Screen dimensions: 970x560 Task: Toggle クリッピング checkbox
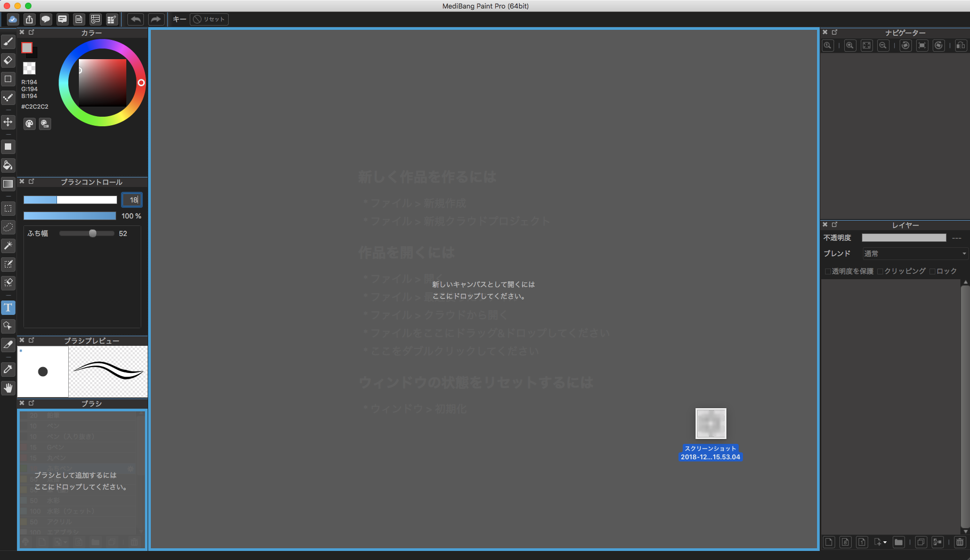pyautogui.click(x=880, y=271)
